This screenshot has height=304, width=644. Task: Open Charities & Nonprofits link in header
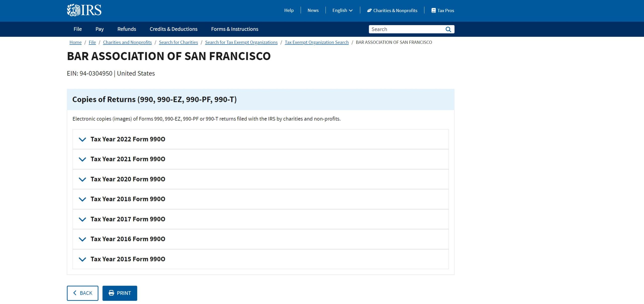tap(392, 10)
